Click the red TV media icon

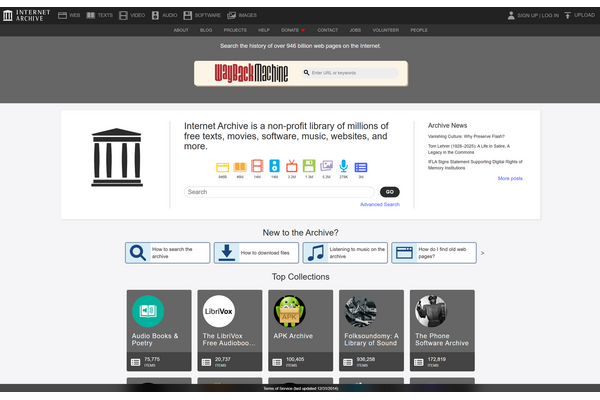[x=292, y=166]
